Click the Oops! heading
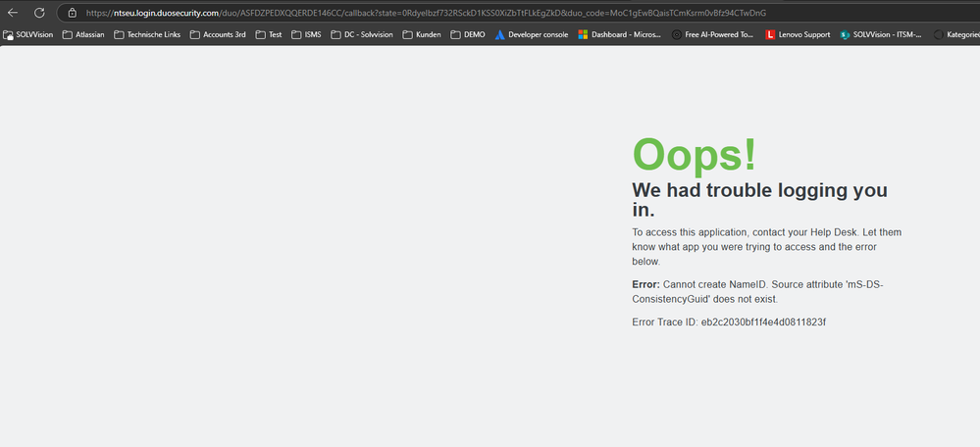Screen dimensions: 980x447 tap(695, 154)
